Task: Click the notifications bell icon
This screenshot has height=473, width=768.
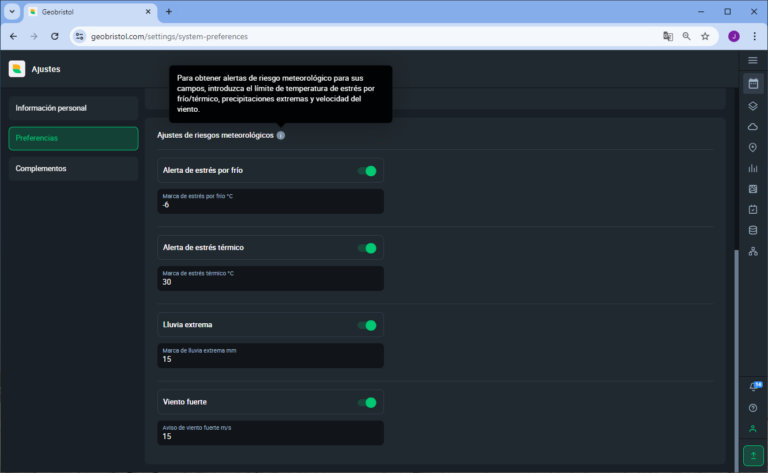Action: pos(753,386)
